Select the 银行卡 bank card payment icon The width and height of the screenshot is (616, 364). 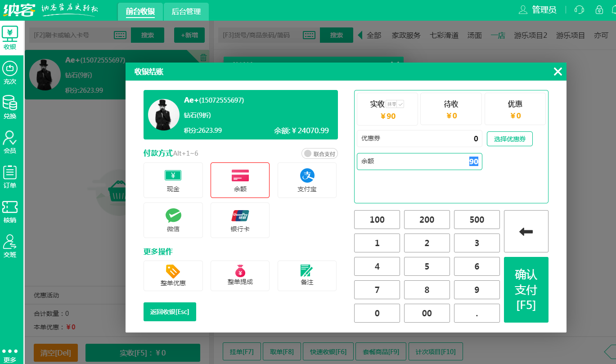240,220
